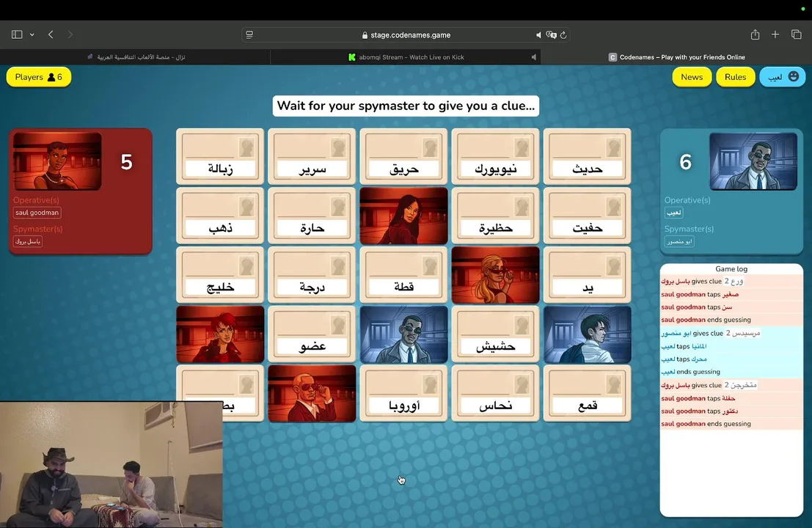Image resolution: width=812 pixels, height=528 pixels.
Task: Tap the حارة word card
Action: coord(312,216)
